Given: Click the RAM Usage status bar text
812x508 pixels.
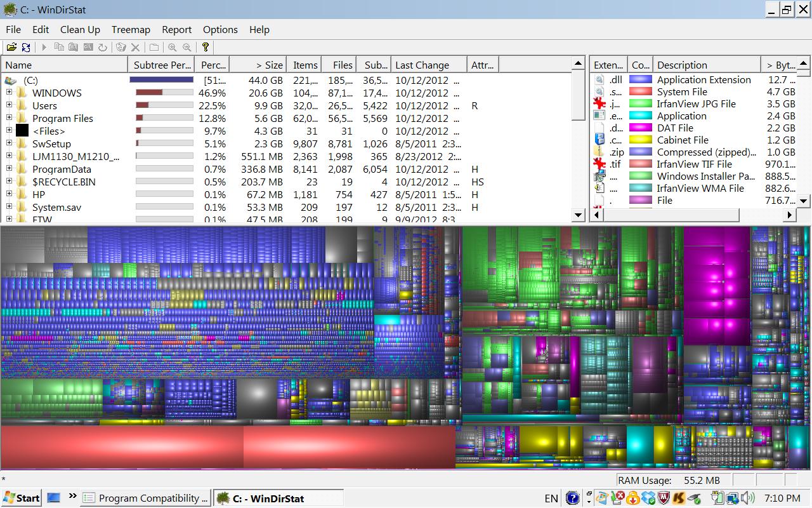Looking at the screenshot, I should pyautogui.click(x=669, y=481).
